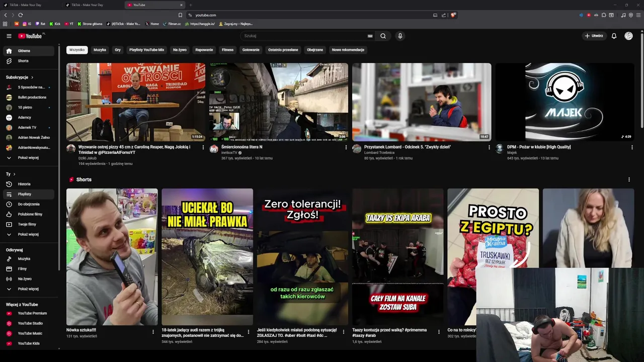The width and height of the screenshot is (644, 362).
Task: Select the Obejrzane filter chip
Action: pyautogui.click(x=315, y=50)
